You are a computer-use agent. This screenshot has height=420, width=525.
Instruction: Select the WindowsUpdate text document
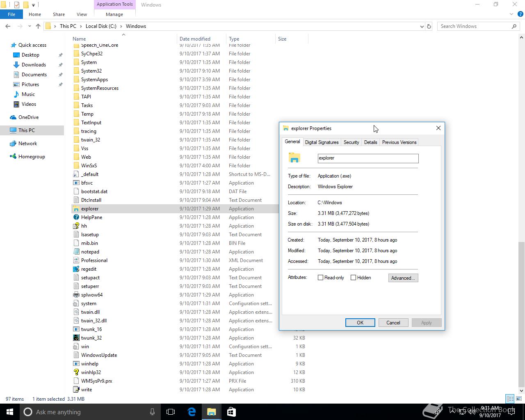point(99,355)
